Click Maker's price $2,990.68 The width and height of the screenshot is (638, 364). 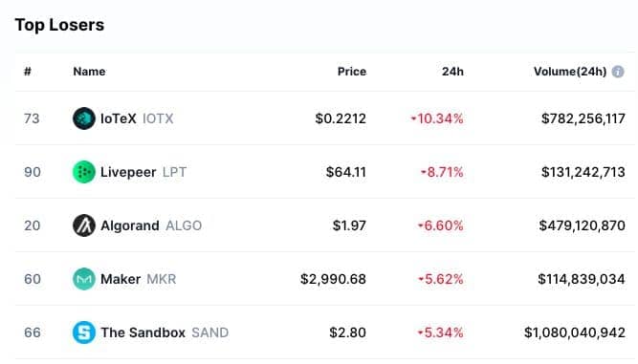(333, 279)
